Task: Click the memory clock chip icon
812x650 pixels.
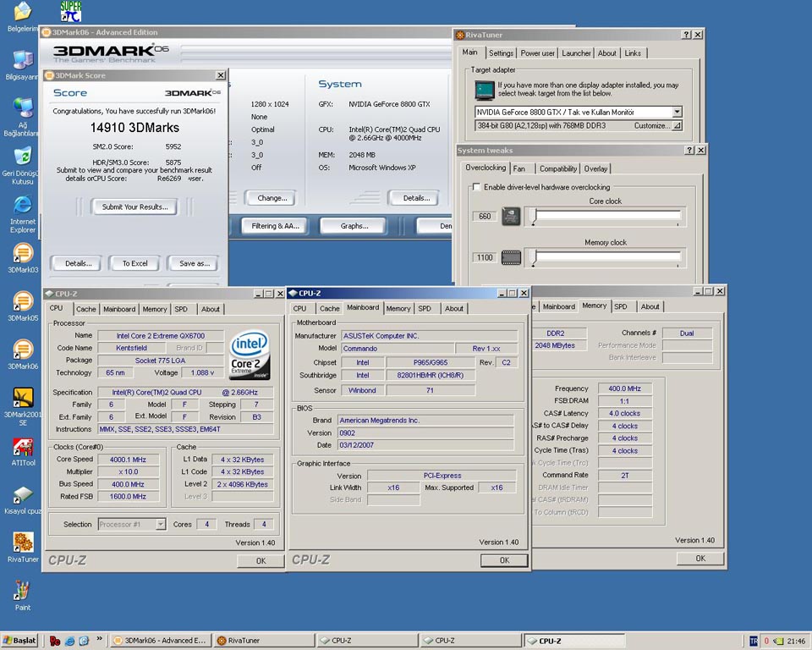Action: pos(511,257)
